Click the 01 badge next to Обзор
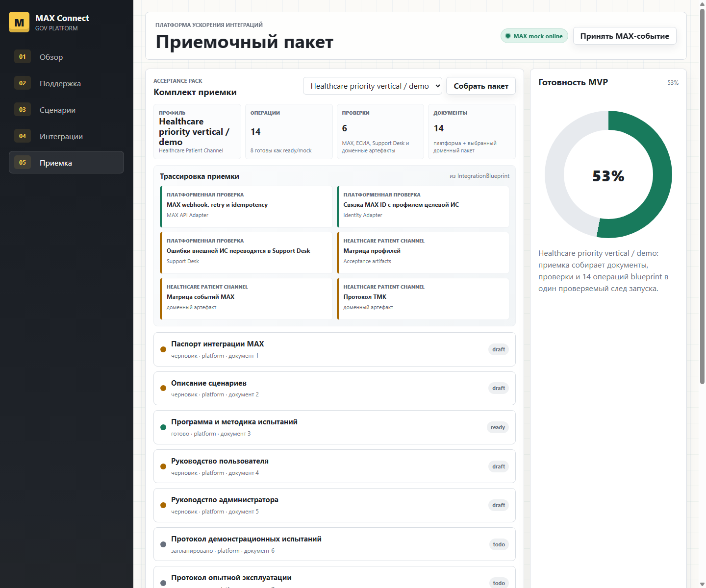 [23, 56]
